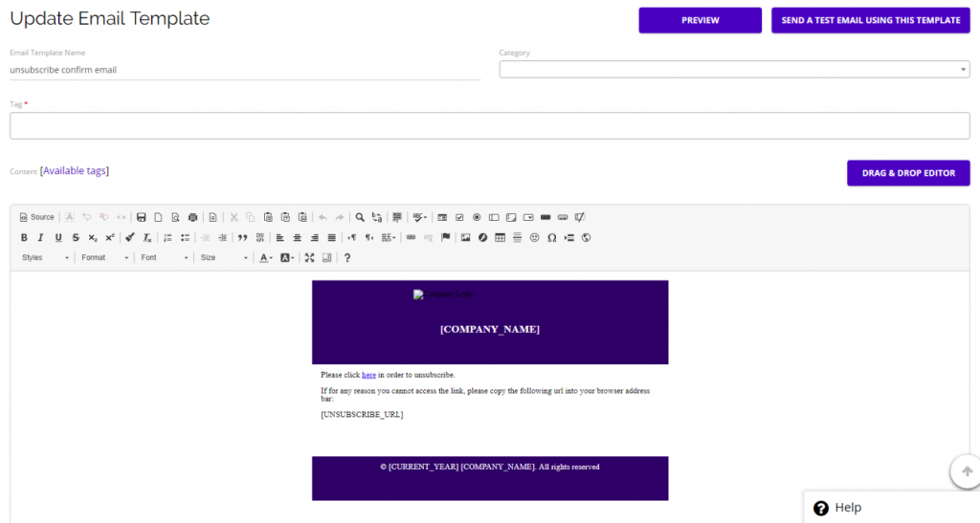Align text left

(280, 237)
